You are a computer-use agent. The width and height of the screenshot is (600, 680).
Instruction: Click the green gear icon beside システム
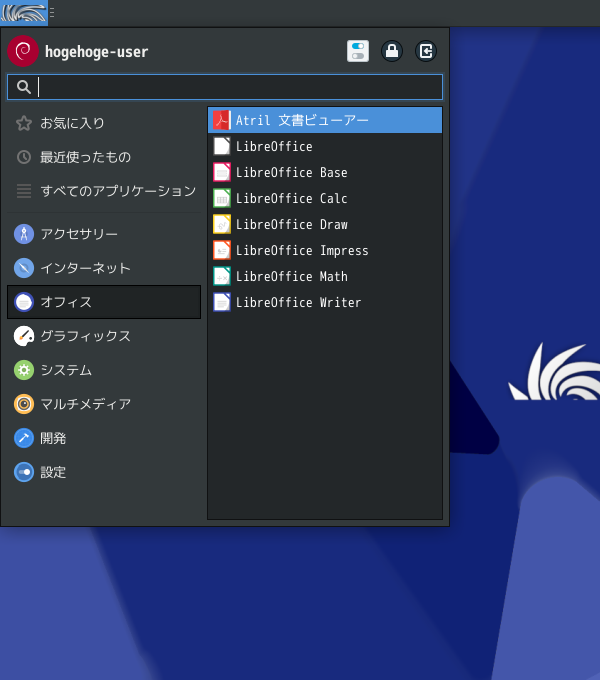24,370
